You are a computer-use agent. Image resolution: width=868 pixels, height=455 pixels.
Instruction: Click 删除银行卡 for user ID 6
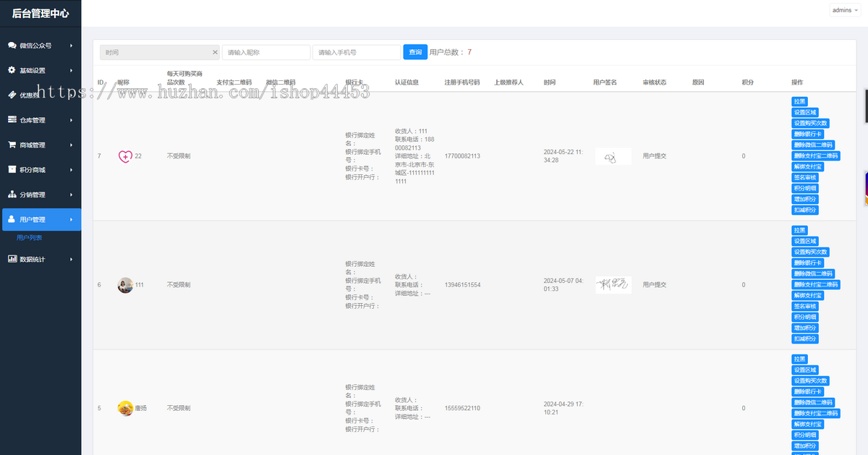808,263
